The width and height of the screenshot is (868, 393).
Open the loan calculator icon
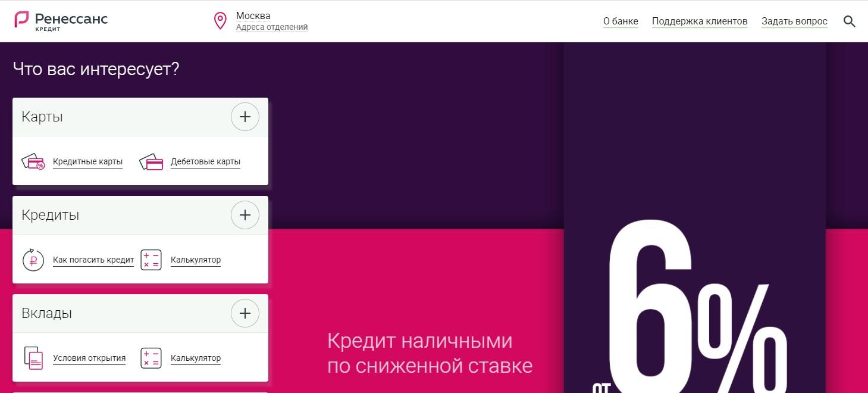point(151,259)
